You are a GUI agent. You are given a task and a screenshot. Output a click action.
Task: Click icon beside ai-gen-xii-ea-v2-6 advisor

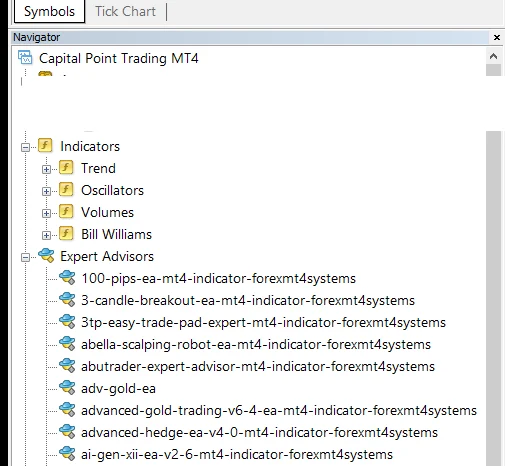(x=67, y=454)
